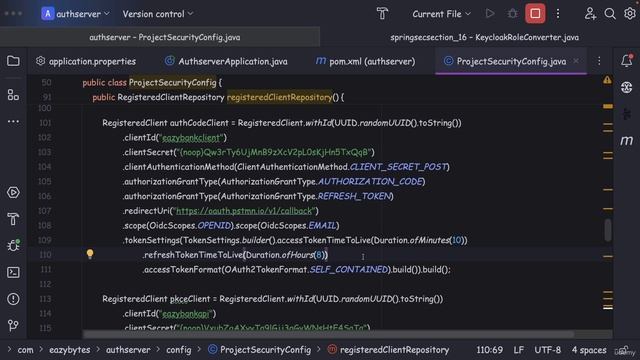This screenshot has height=360, width=640.
Task: Click the config breadcrumb
Action: coord(178,350)
